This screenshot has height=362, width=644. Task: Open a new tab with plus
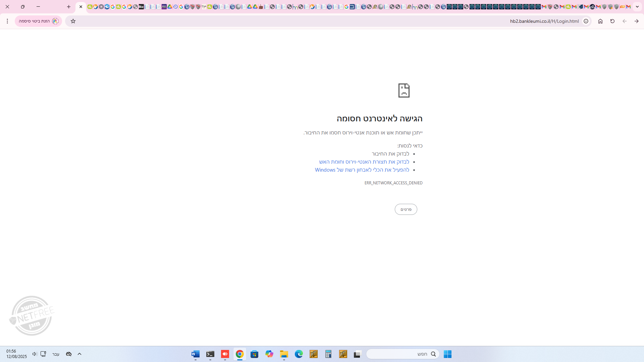pos(69,7)
